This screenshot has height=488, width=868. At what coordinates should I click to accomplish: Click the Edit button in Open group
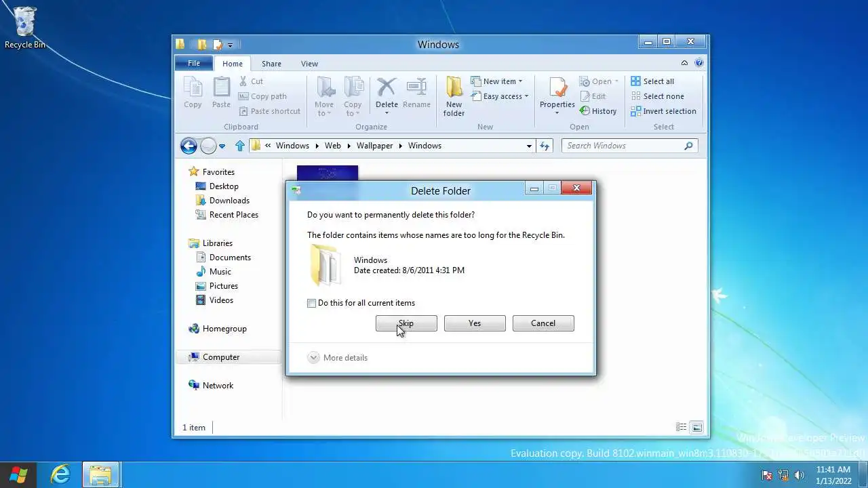pyautogui.click(x=593, y=96)
